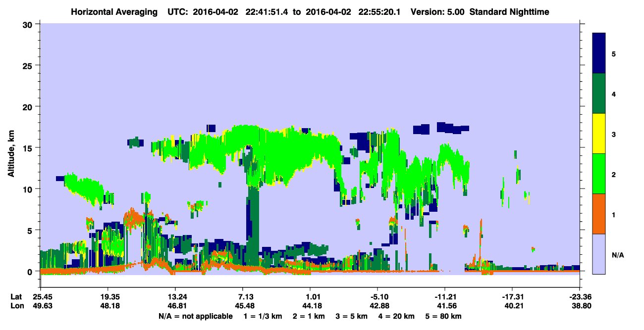Click the 'Lon' row label

[16, 306]
